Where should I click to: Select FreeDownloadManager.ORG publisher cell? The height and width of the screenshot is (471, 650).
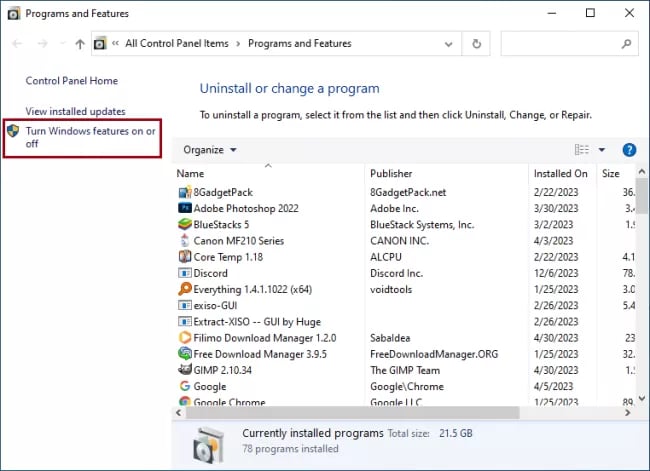click(434, 354)
